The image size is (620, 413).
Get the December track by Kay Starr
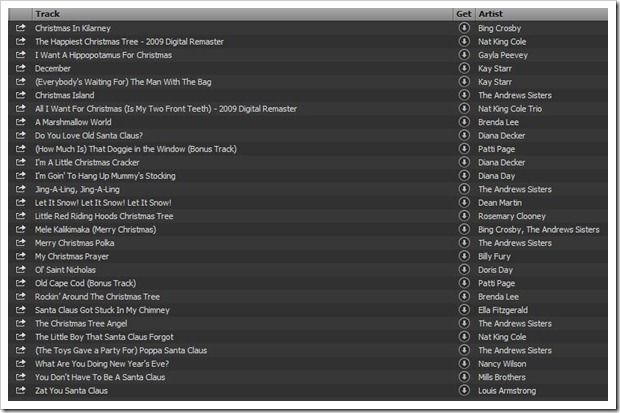click(x=464, y=68)
